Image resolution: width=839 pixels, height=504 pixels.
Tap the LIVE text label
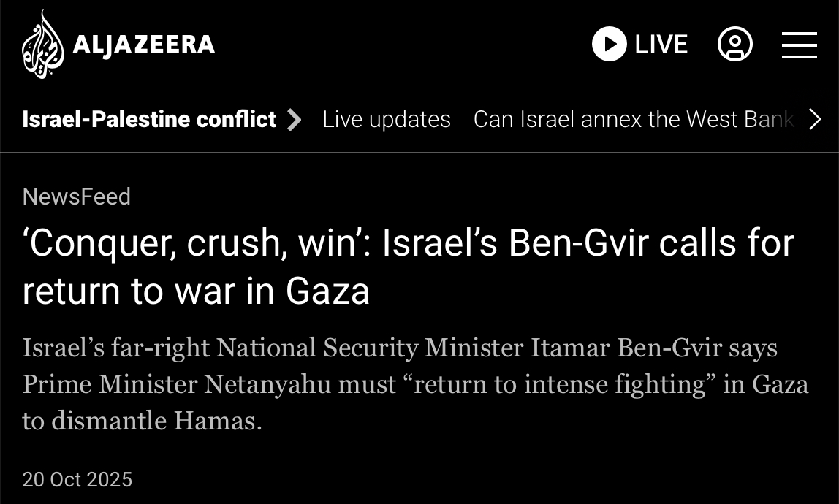pos(661,45)
